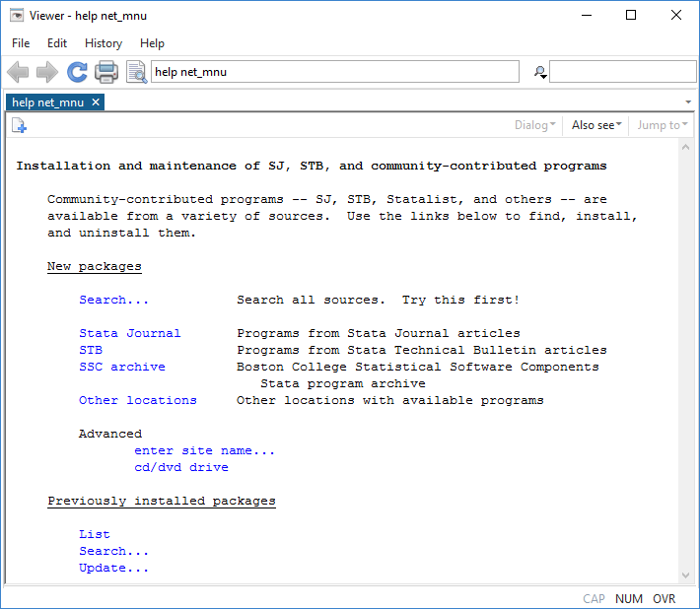Image resolution: width=700 pixels, height=609 pixels.
Task: Click the command address field
Action: tap(335, 72)
